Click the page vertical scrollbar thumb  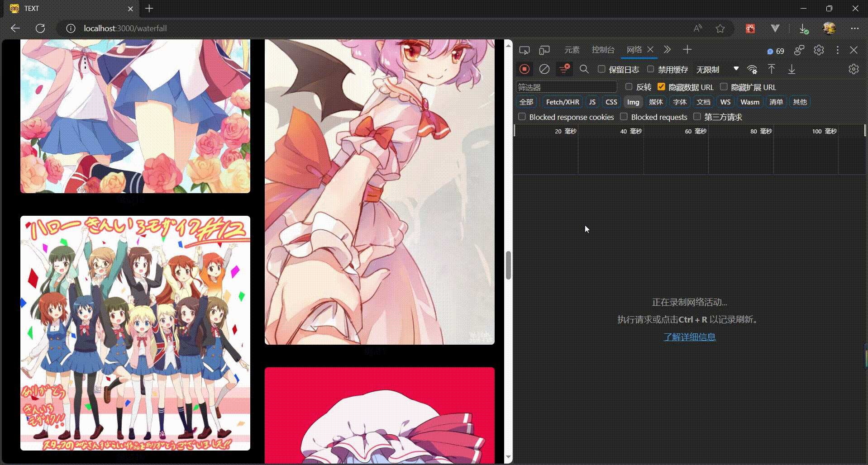coord(508,265)
